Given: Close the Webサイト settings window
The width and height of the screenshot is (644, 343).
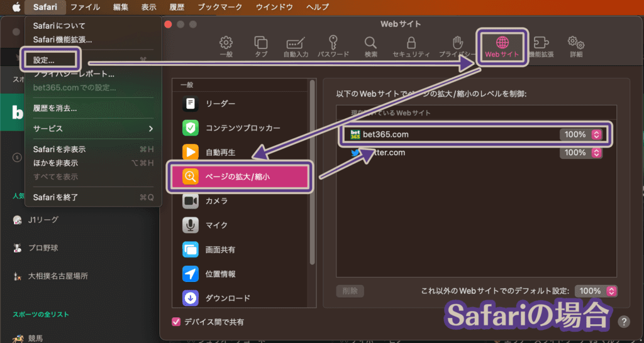Looking at the screenshot, I should pyautogui.click(x=168, y=24).
